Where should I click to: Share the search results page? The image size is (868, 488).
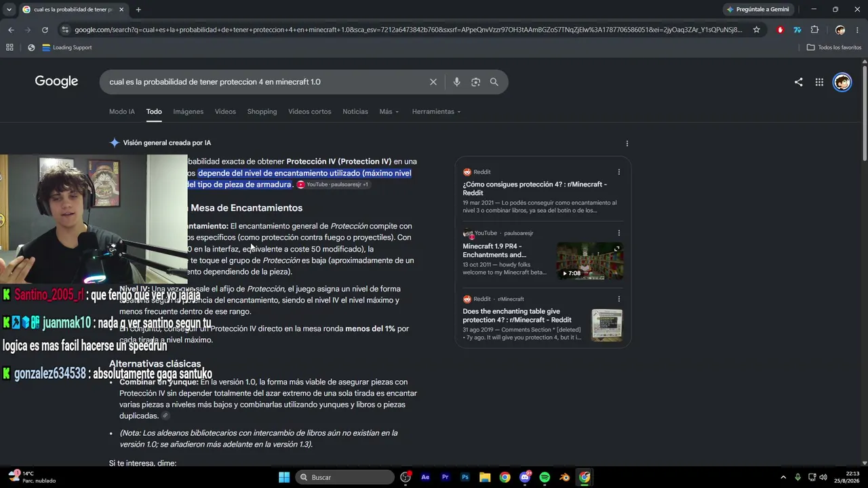tap(798, 82)
